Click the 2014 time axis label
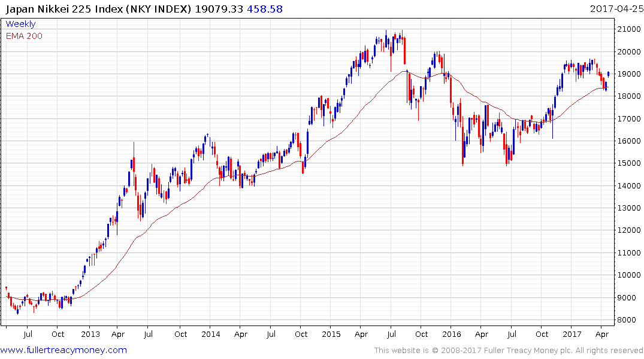The width and height of the screenshot is (644, 359). click(211, 334)
